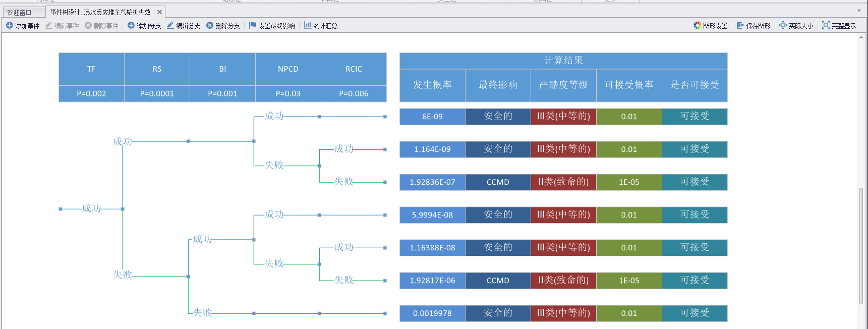Click the 添加事件 (add event) icon
Screen dimensions: 868x329
tap(9, 25)
